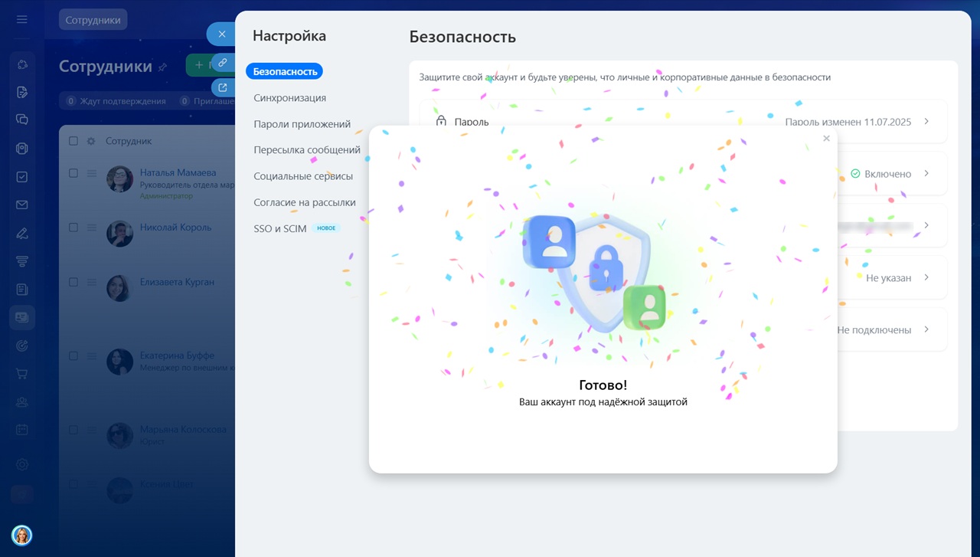Viewport: 980px width, 557px height.
Task: Select the Пароли приложений settings section
Action: 302,124
